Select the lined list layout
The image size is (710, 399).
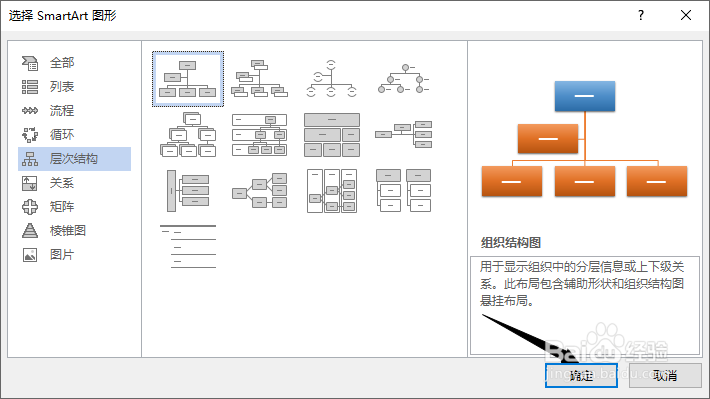[x=188, y=246]
